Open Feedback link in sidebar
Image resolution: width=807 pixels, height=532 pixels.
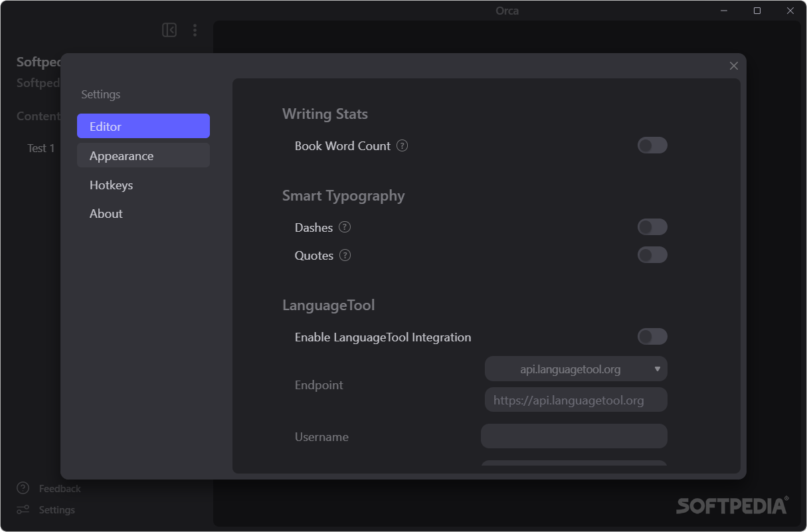[x=60, y=488]
